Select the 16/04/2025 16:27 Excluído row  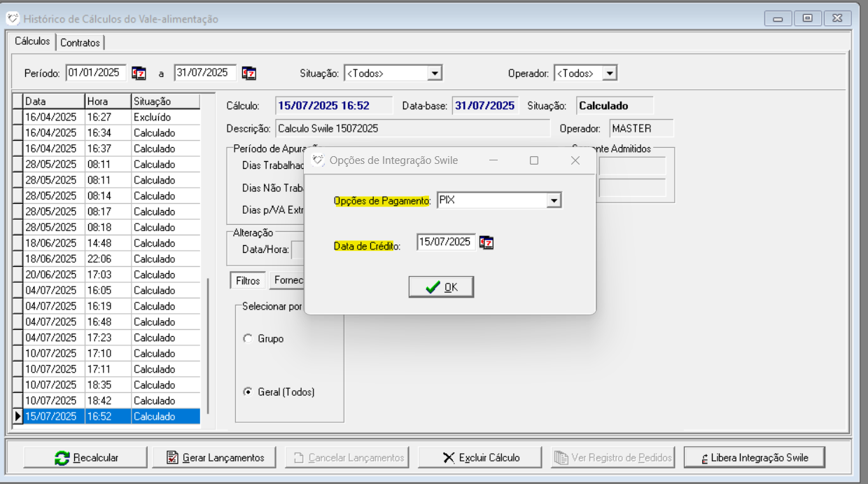(x=105, y=117)
